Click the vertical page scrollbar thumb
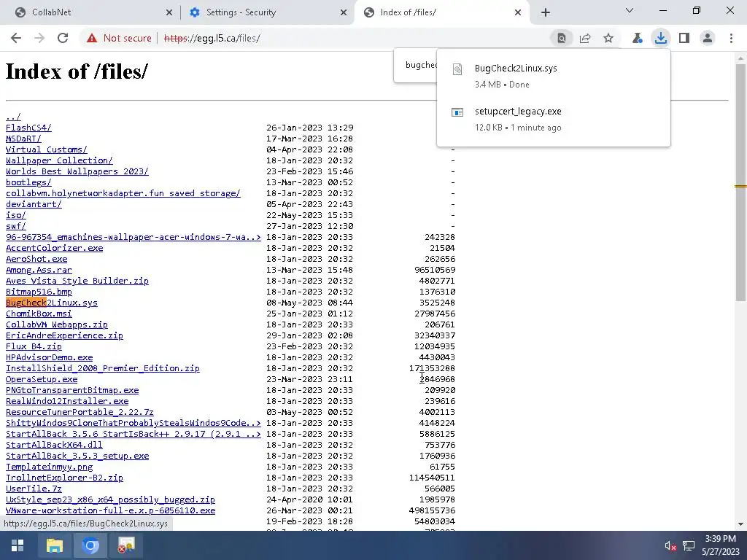 point(740,182)
